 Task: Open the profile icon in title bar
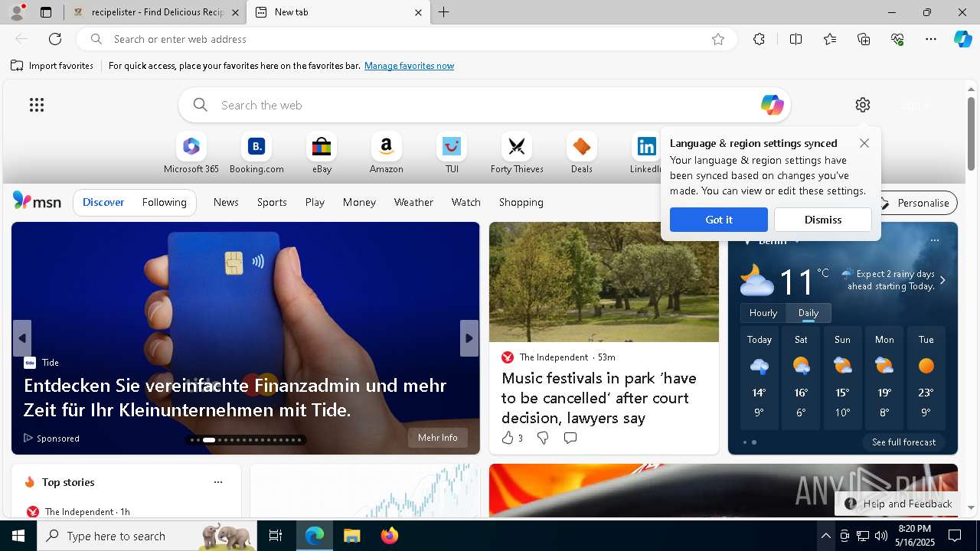pyautogui.click(x=16, y=12)
